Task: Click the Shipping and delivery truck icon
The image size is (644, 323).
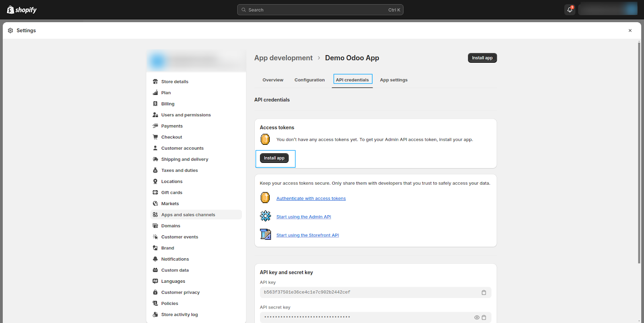Action: point(155,159)
